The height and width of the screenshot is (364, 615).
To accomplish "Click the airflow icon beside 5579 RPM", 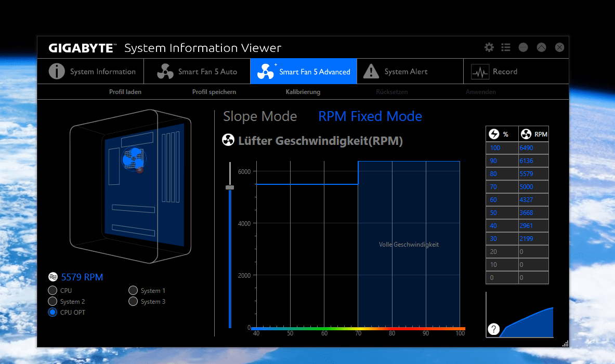I will (x=53, y=277).
